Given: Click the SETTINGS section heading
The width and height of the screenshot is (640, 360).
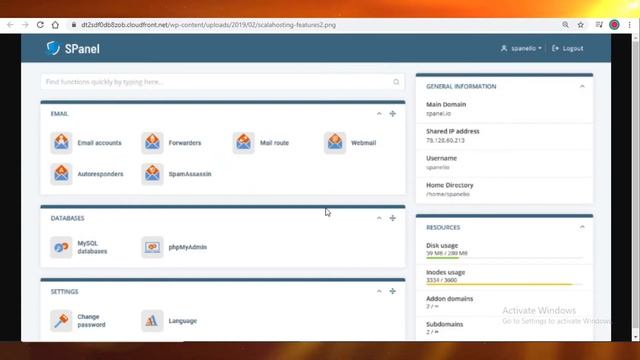Looking at the screenshot, I should 64,291.
